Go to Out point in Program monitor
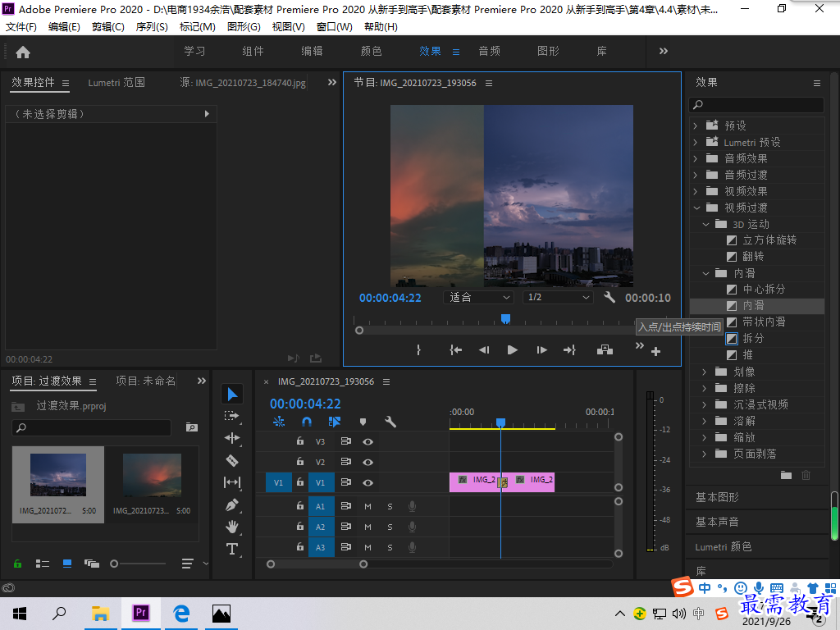The image size is (840, 630). coord(569,349)
